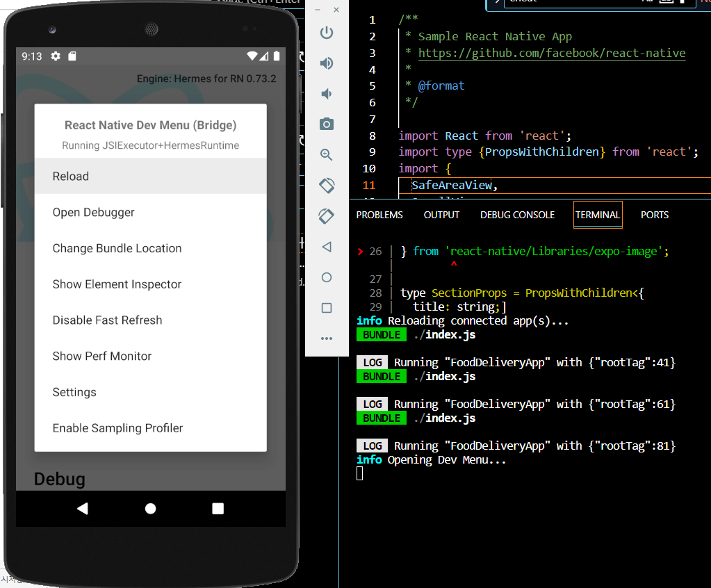This screenshot has height=588, width=711.
Task: Click the @format annotation on line 5
Action: point(441,85)
